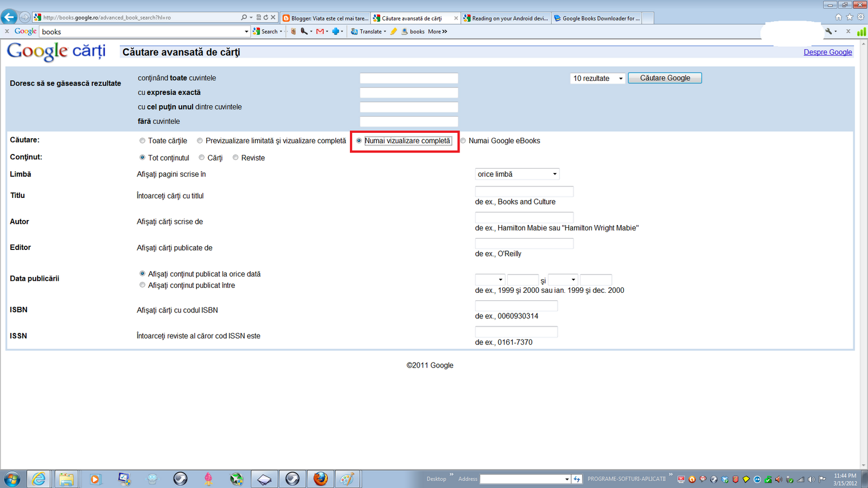Open Windows Start menu orb

(12, 479)
